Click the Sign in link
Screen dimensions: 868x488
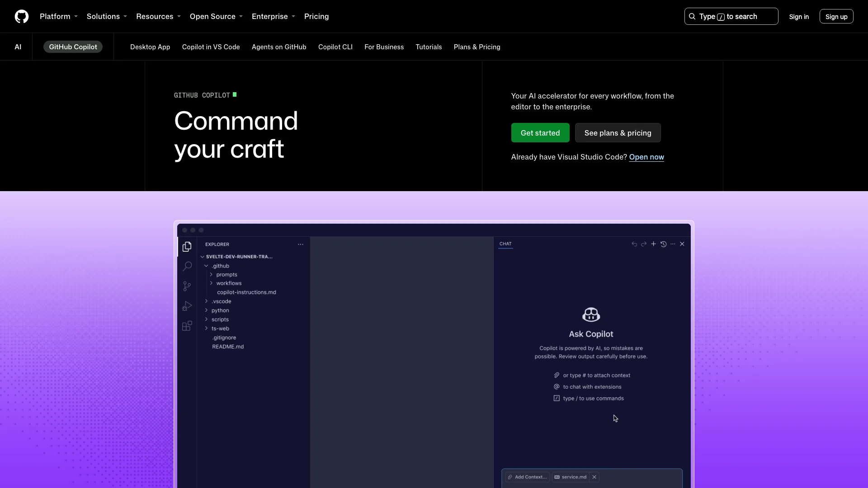point(799,17)
